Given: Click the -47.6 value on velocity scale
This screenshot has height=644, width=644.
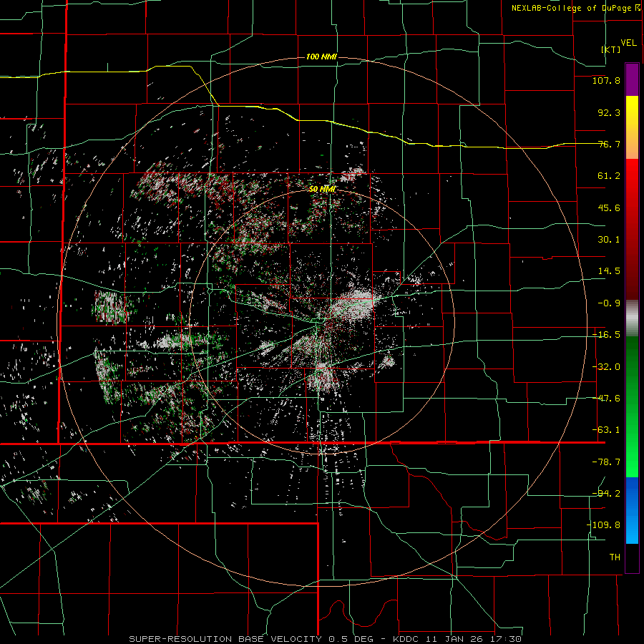Looking at the screenshot, I should (x=606, y=399).
